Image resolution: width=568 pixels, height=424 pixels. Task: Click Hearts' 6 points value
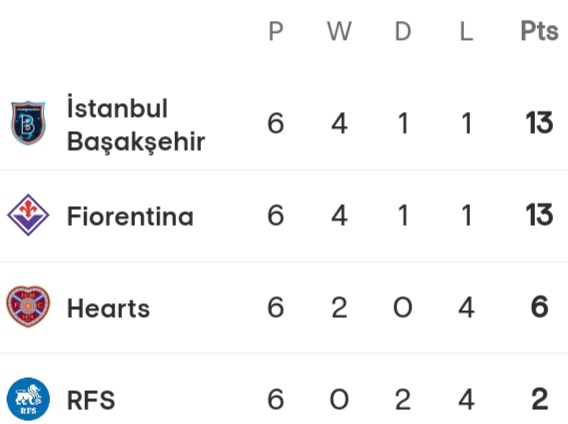[539, 307]
